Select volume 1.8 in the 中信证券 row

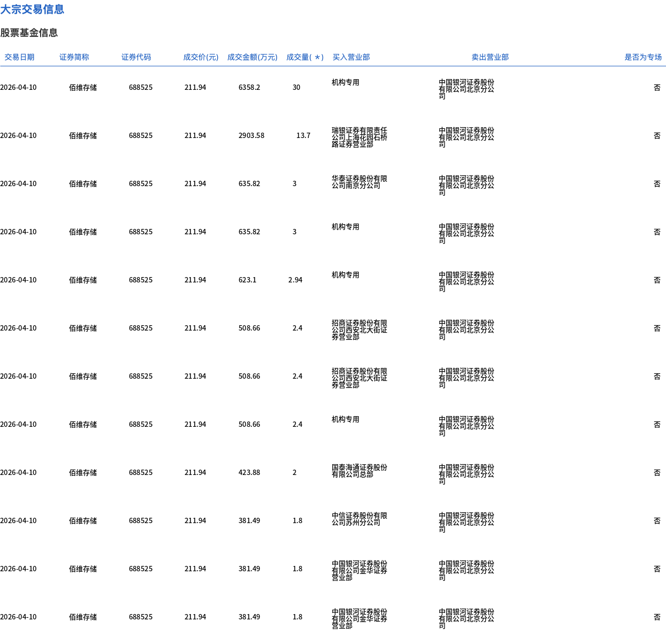297,520
